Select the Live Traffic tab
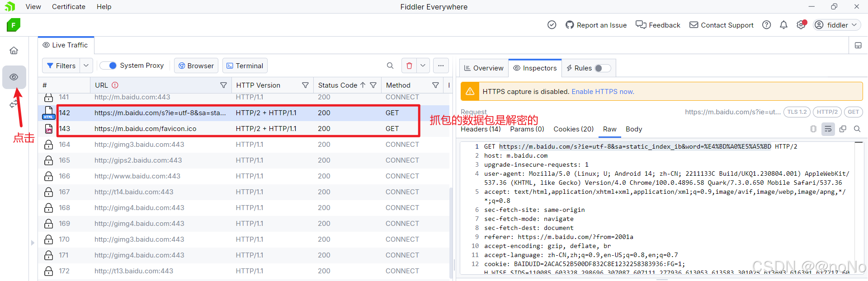This screenshot has height=281, width=868. (x=66, y=45)
